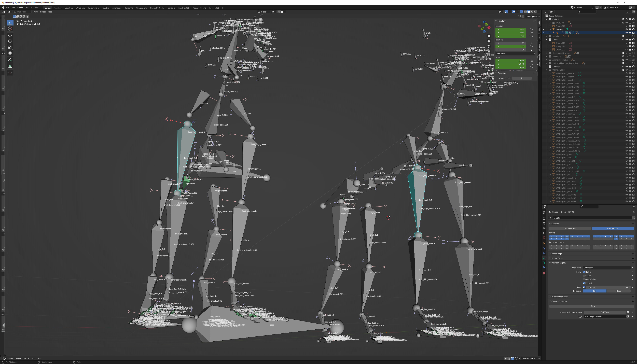Open Tool settings properties tab
The width and height of the screenshot is (637, 364).
544,213
